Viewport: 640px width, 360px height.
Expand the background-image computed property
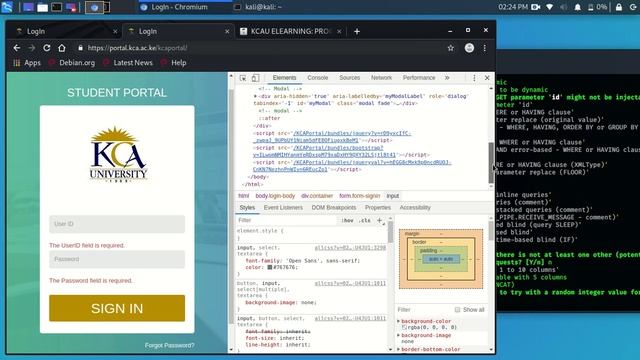click(x=399, y=335)
